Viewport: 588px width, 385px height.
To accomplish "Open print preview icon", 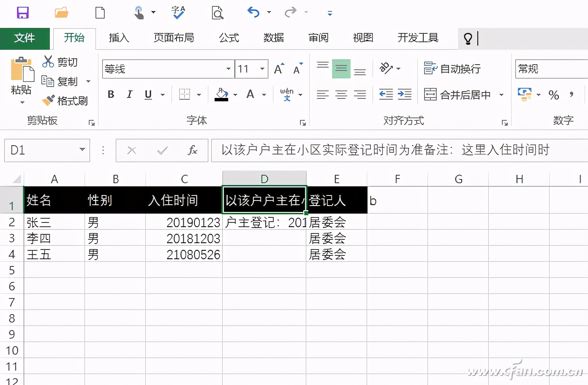I will pyautogui.click(x=217, y=13).
